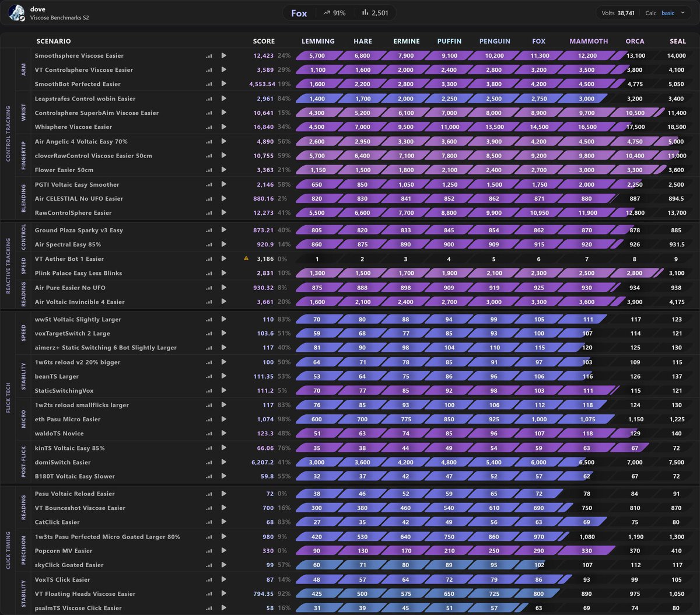This screenshot has height=615, width=700.
Task: Click the 6,207.2 score for domiSwitch Easier
Action: pos(262,462)
